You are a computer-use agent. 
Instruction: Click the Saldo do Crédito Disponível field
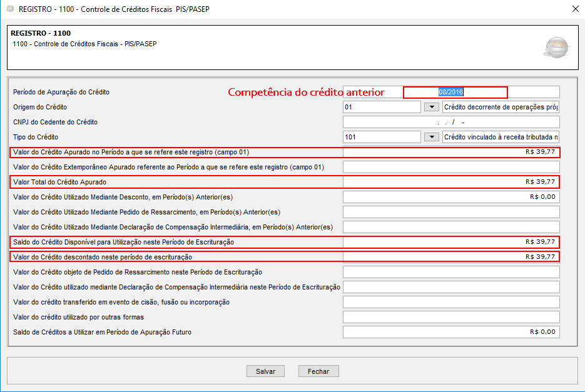[451, 242]
